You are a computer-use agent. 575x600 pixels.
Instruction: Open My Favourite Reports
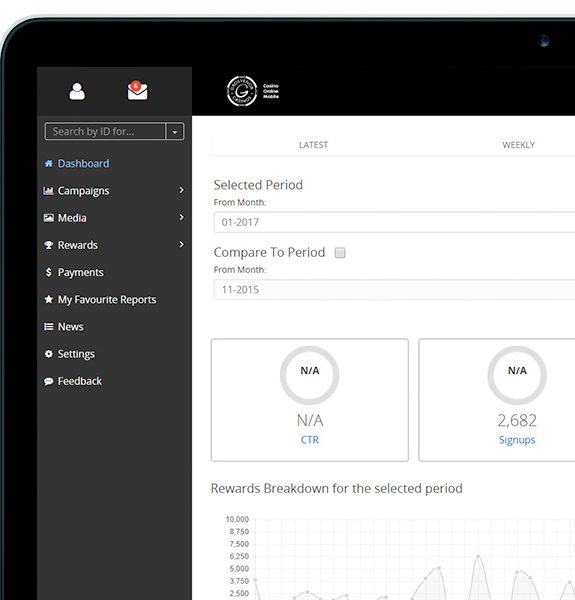pos(107,300)
